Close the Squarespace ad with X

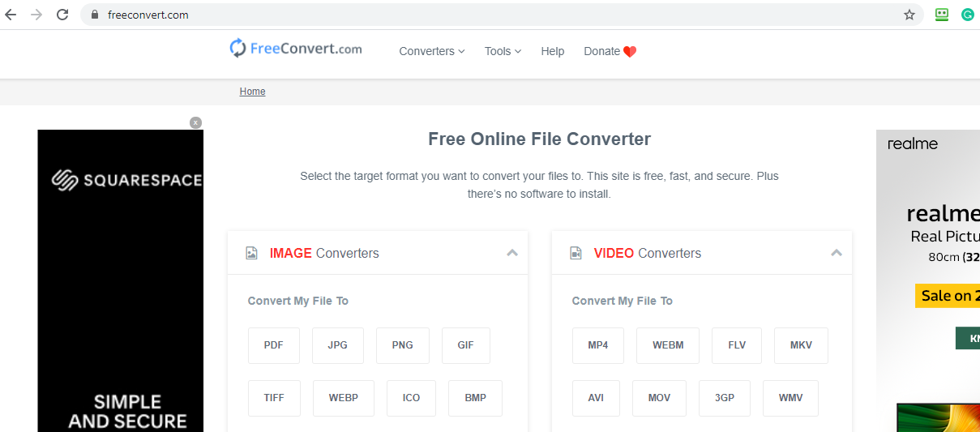[195, 122]
